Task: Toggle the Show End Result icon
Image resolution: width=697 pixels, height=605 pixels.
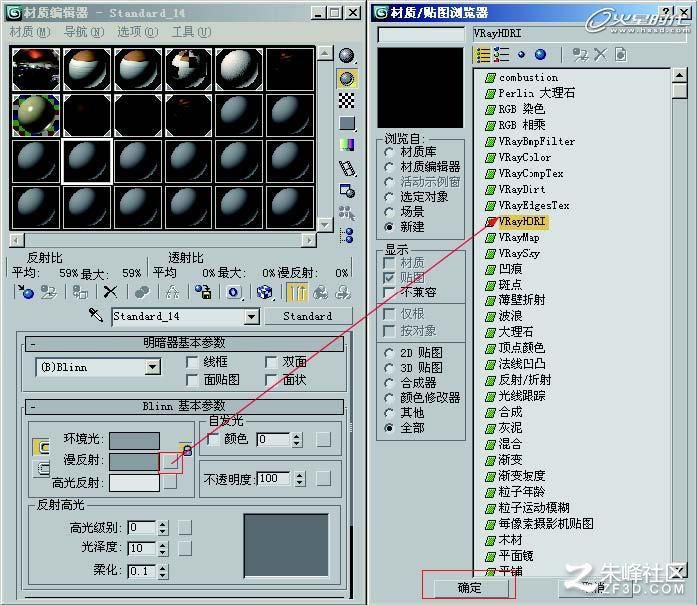Action: coord(297,292)
